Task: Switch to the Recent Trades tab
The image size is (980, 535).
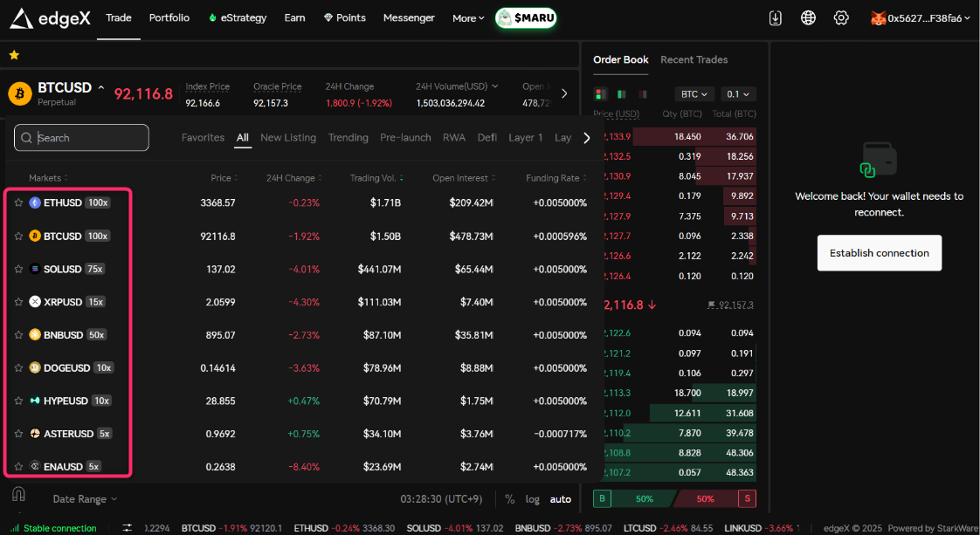Action: pos(694,59)
